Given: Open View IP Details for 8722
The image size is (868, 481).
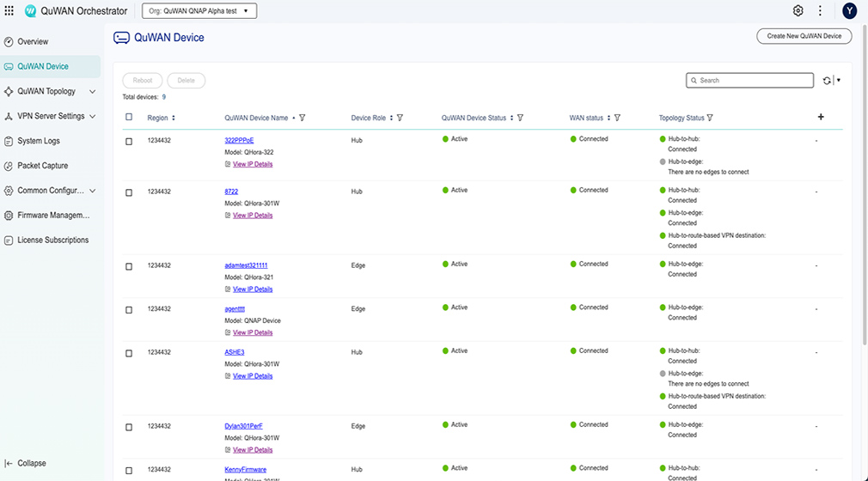Looking at the screenshot, I should 253,216.
